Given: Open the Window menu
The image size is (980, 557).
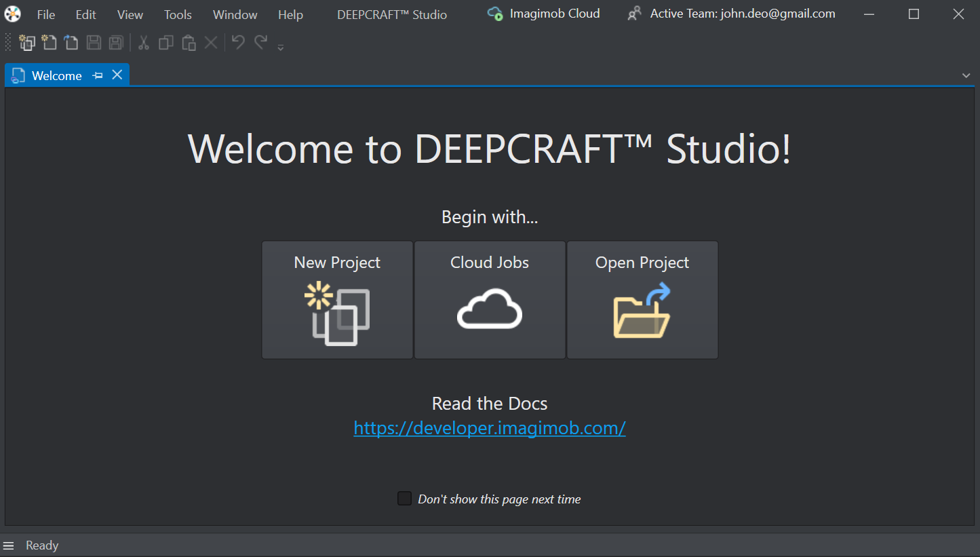Looking at the screenshot, I should pos(235,14).
